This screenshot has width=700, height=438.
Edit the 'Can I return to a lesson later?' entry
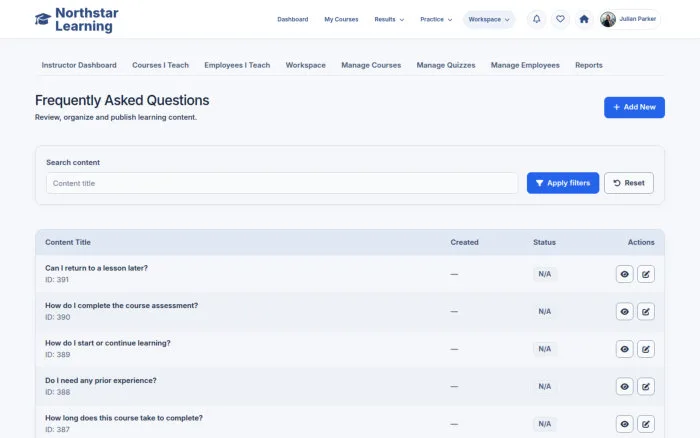(x=646, y=274)
